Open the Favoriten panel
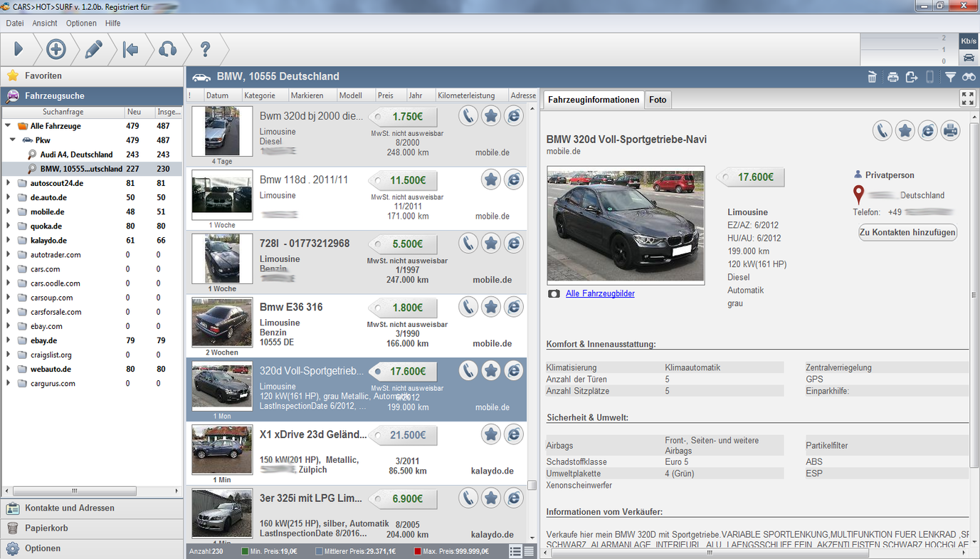980x559 pixels. tap(92, 75)
